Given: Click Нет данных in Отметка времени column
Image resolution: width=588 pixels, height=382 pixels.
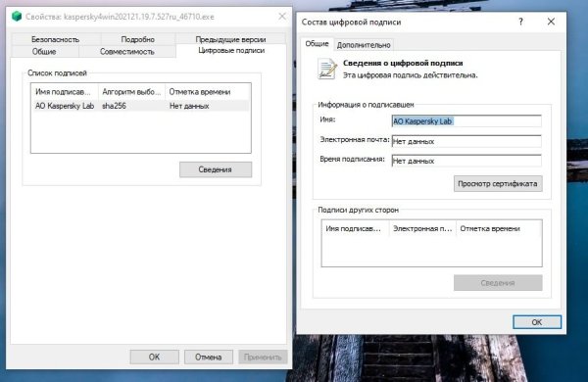Looking at the screenshot, I should coord(189,106).
